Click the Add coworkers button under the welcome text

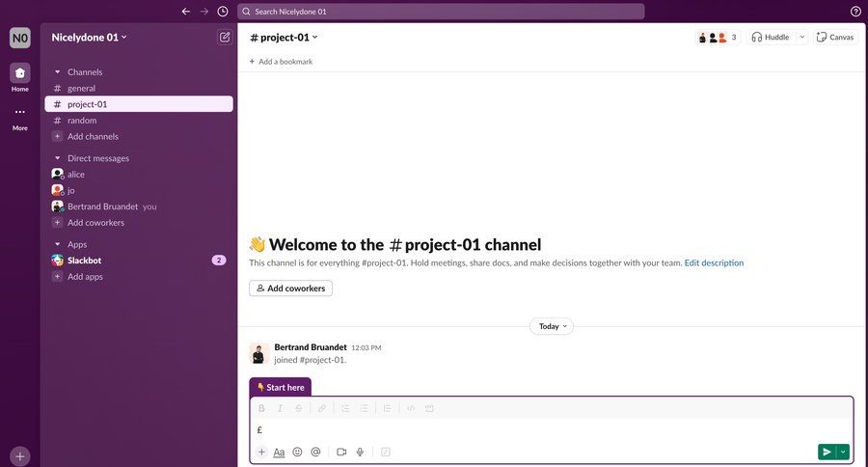(x=290, y=288)
